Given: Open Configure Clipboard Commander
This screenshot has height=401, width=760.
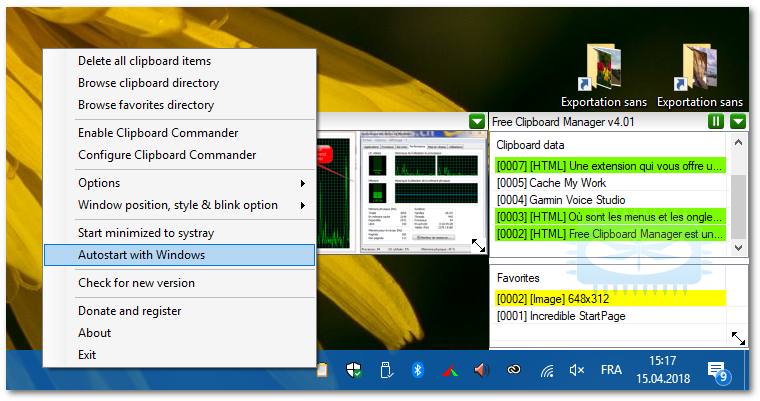Looking at the screenshot, I should coord(180,155).
